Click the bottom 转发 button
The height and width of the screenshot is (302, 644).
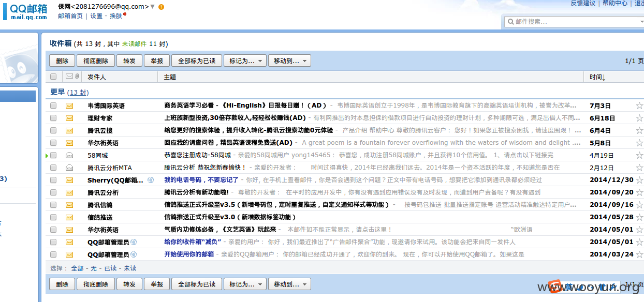129,284
